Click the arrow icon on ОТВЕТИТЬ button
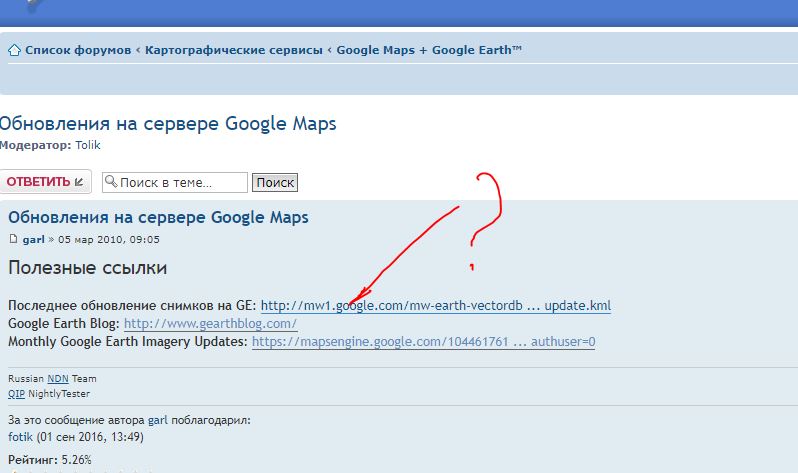Image resolution: width=798 pixels, height=473 pixels. click(x=79, y=182)
